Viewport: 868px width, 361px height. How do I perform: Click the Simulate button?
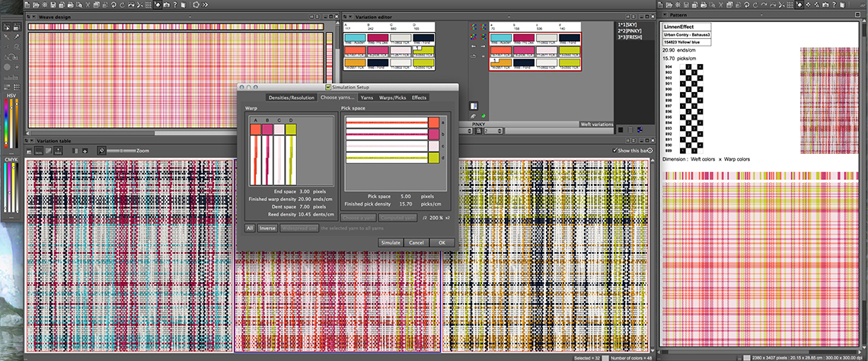[391, 242]
